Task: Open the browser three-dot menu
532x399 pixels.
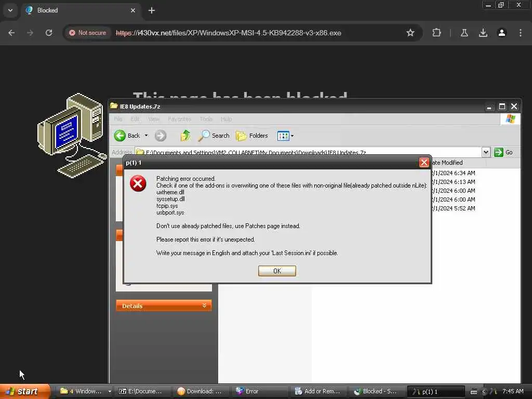Action: 520,33
